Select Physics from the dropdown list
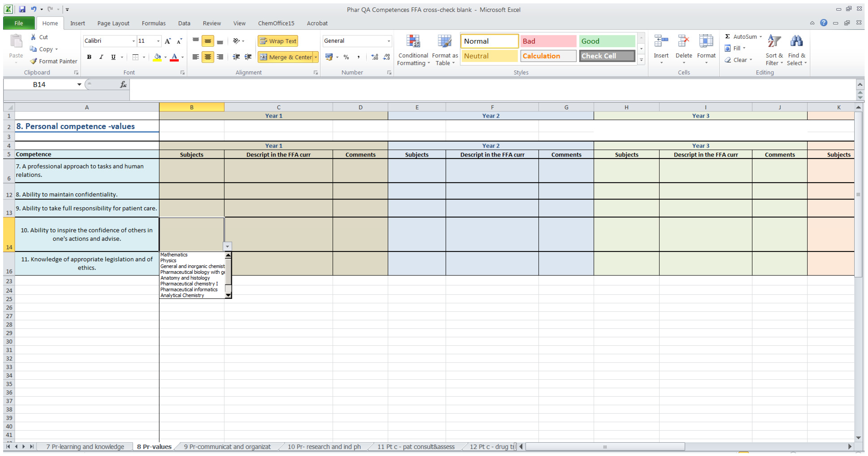The width and height of the screenshot is (868, 456). (x=168, y=261)
